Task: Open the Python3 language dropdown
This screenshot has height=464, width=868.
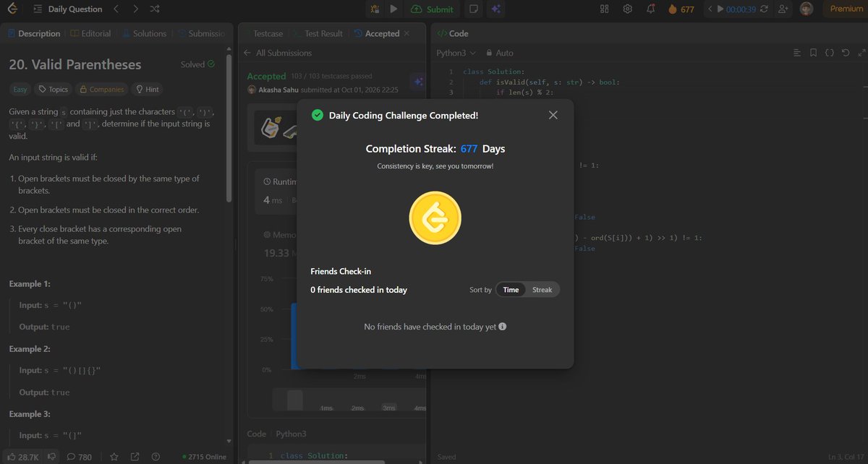Action: tap(456, 53)
